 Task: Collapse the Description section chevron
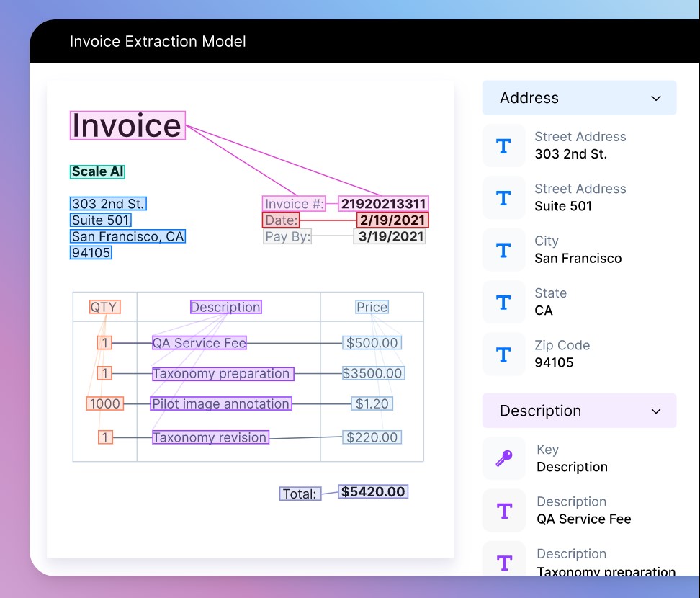[655, 411]
